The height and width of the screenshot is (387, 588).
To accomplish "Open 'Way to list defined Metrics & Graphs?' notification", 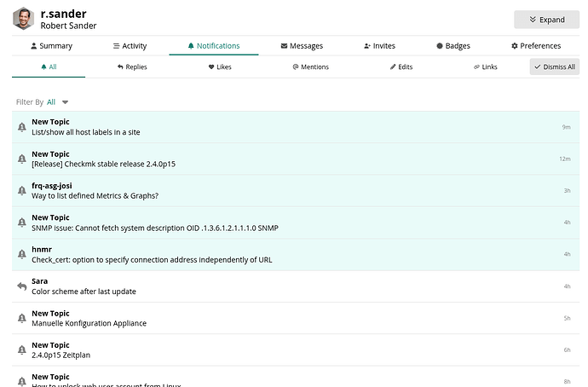I will (95, 196).
